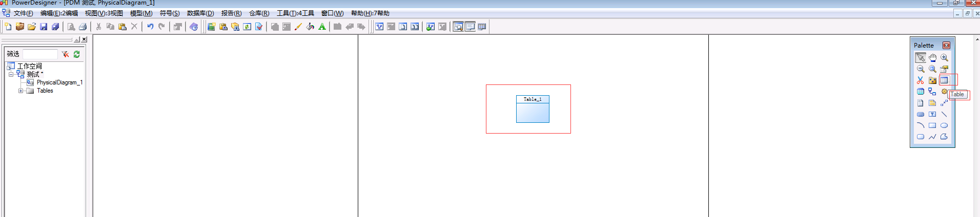The height and width of the screenshot is (217, 980).
Task: Open the 视图(V) menu
Action: click(x=104, y=13)
